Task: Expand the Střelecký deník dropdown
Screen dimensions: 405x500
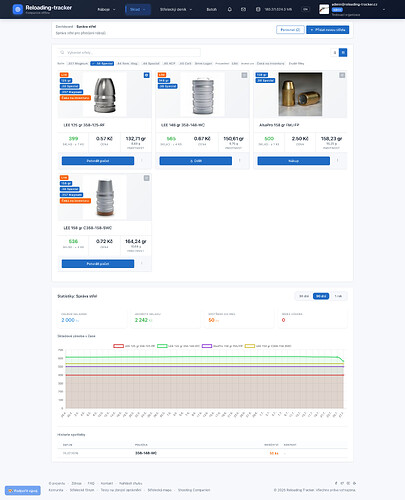Action: 176,9
